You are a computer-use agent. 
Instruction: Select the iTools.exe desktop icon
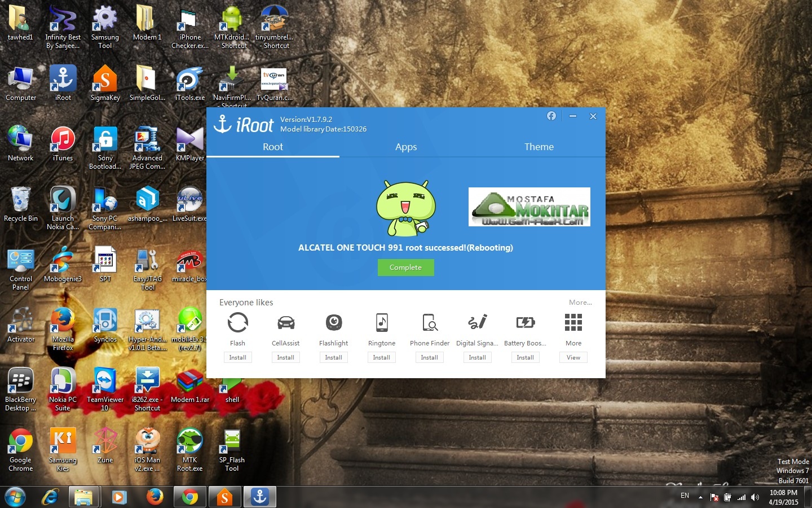pos(190,83)
